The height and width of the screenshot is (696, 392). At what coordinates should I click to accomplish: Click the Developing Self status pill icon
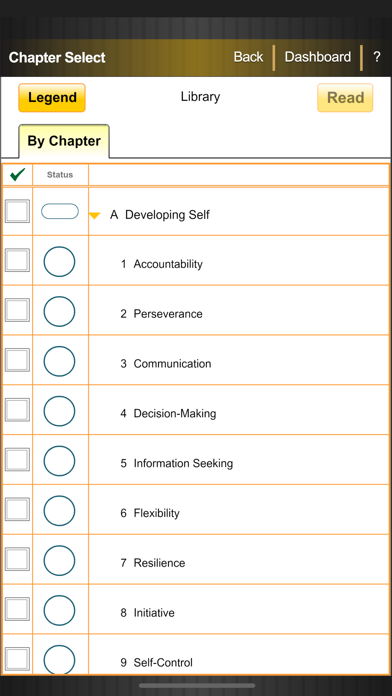(60, 211)
